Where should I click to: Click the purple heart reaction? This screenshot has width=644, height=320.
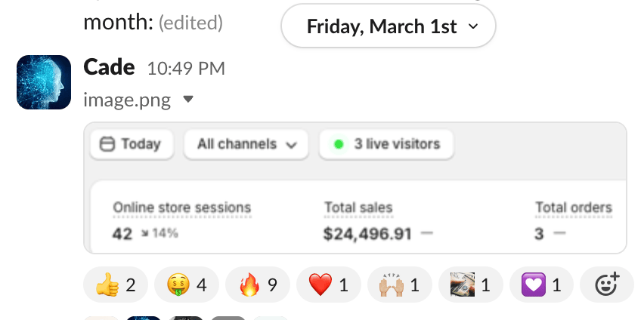pos(540,285)
